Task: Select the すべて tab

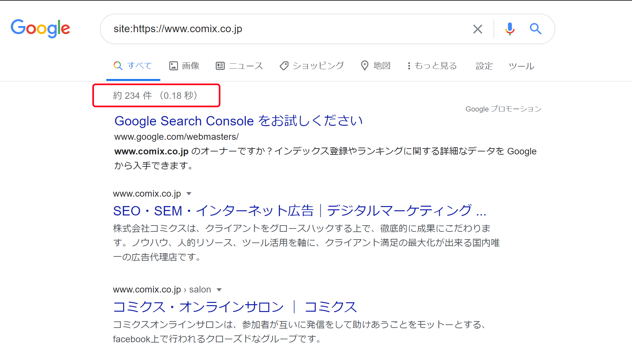Action: click(133, 66)
